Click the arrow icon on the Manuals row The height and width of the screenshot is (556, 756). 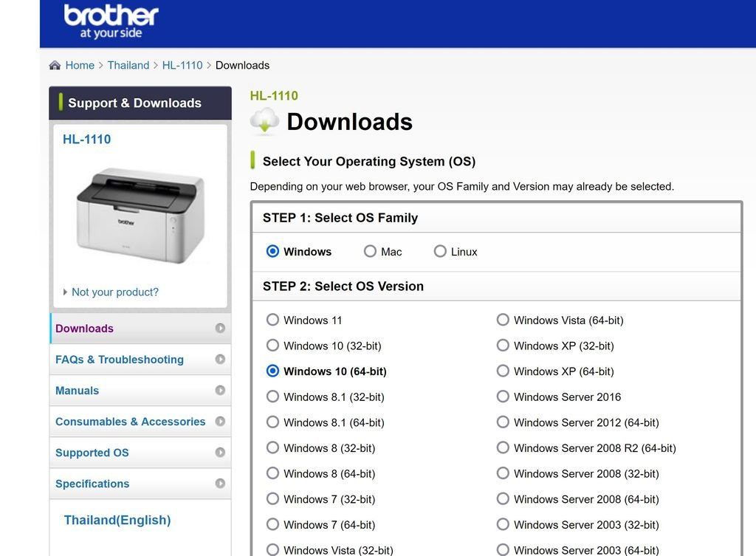click(x=220, y=390)
